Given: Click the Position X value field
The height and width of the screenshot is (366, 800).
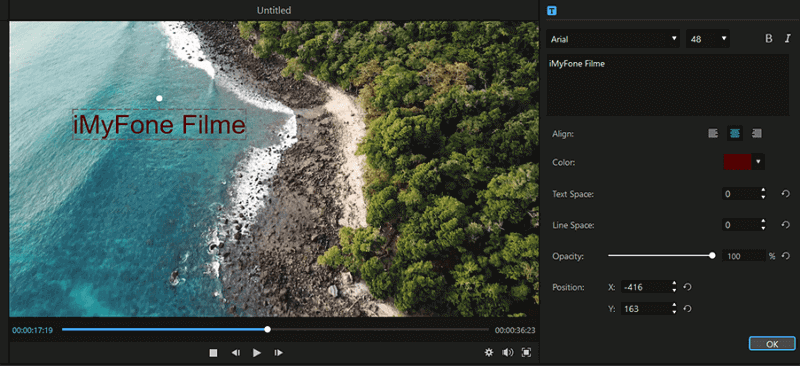Looking at the screenshot, I should click(x=645, y=287).
